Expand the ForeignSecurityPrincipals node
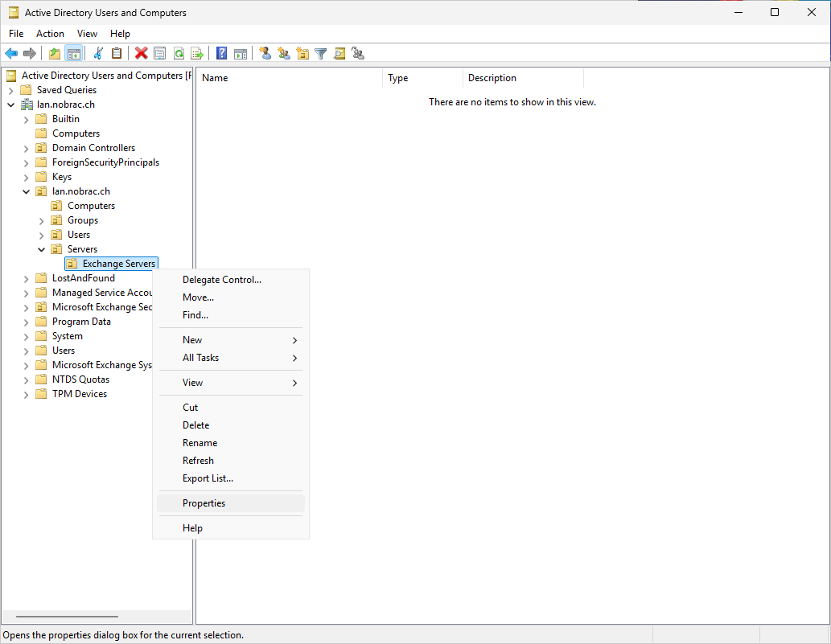 coord(26,163)
